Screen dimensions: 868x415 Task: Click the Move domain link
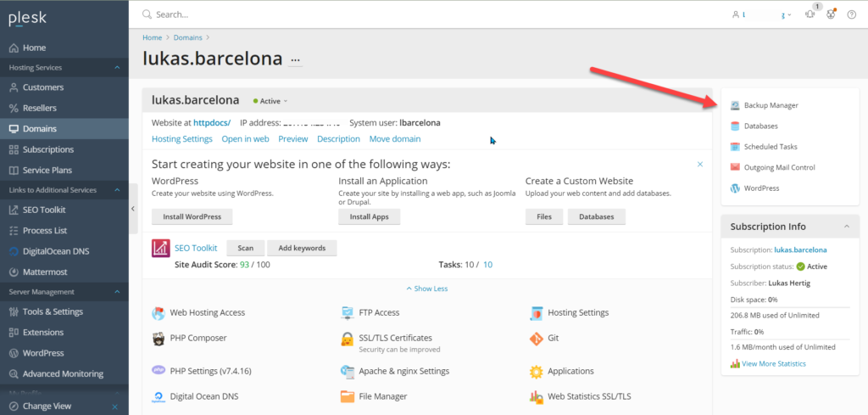pyautogui.click(x=395, y=139)
